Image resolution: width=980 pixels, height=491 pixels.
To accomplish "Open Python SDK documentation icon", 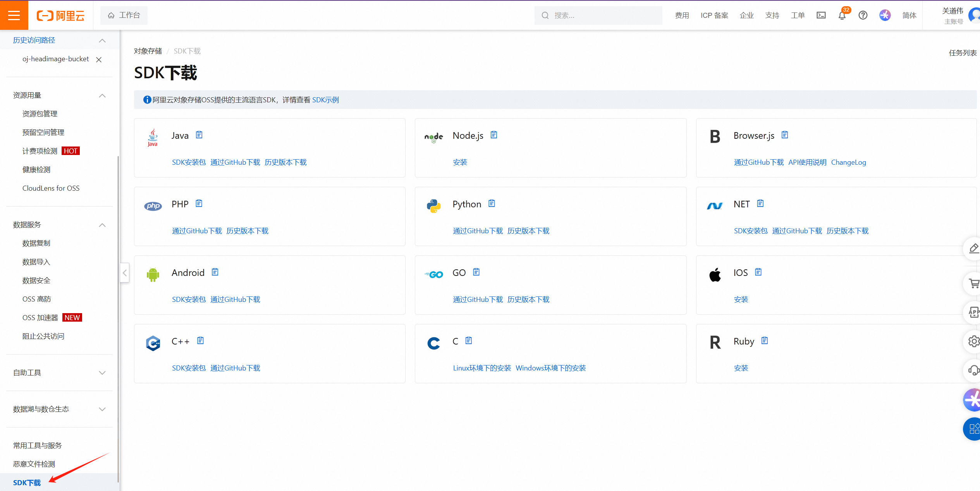I will tap(492, 203).
